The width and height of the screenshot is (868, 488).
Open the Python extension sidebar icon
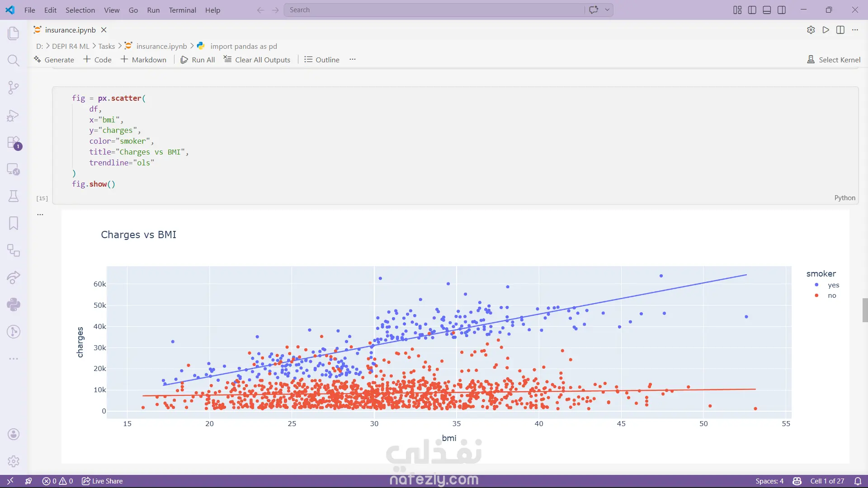(x=14, y=305)
